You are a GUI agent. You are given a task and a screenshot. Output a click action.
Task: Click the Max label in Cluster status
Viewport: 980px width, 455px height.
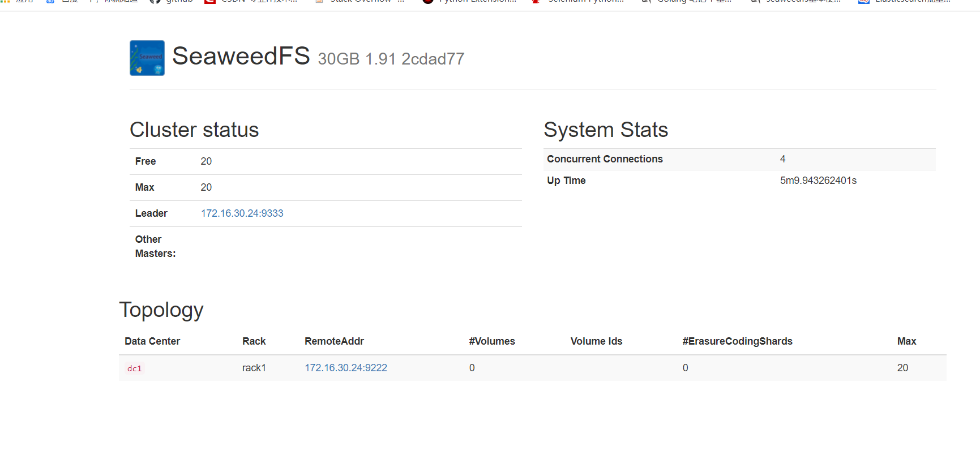coord(144,187)
